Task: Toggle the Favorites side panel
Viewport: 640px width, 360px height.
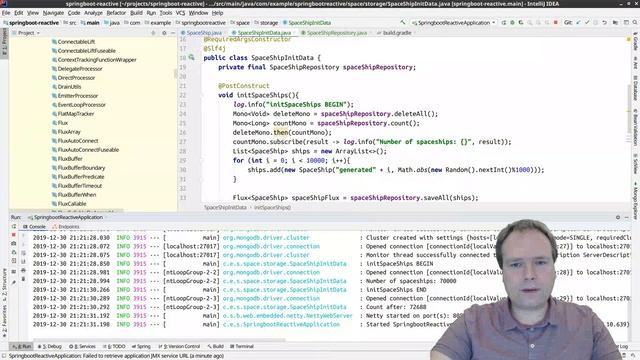Action: coord(4,321)
